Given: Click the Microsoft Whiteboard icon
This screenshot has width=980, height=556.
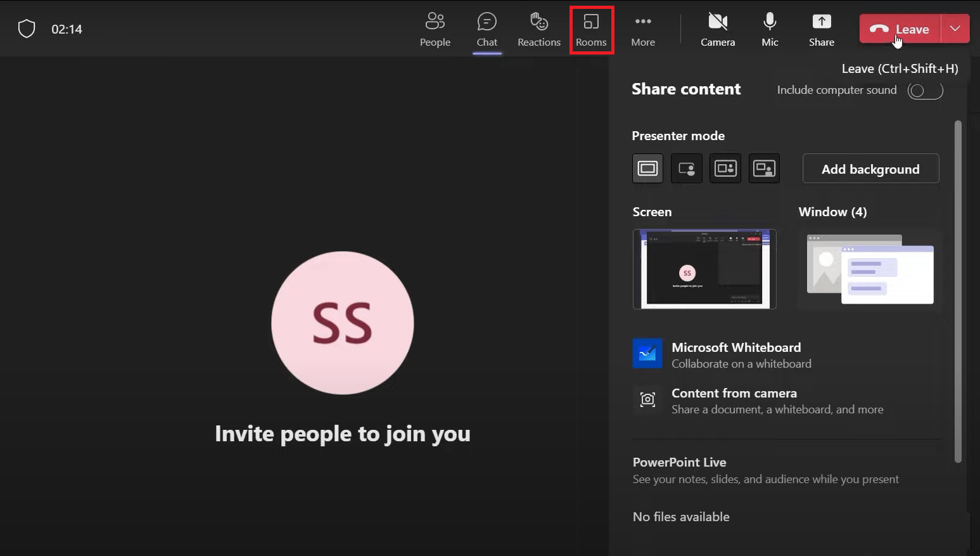Looking at the screenshot, I should 647,354.
